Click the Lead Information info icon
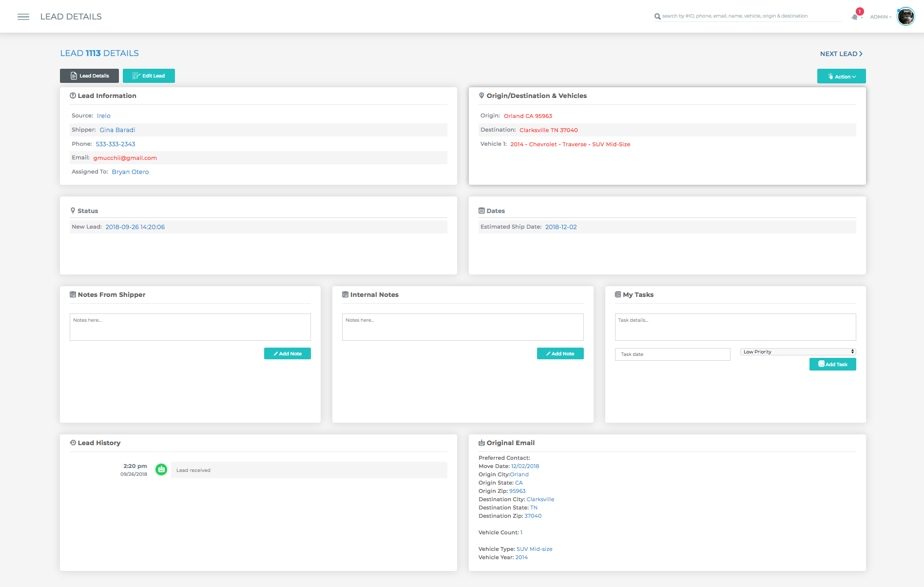This screenshot has height=587, width=924. [x=73, y=96]
